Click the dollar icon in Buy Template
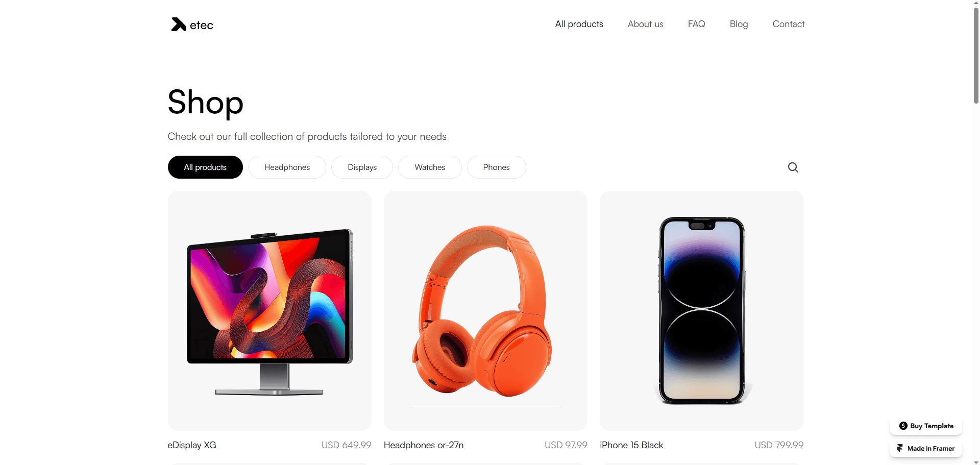The image size is (980, 465). tap(903, 426)
